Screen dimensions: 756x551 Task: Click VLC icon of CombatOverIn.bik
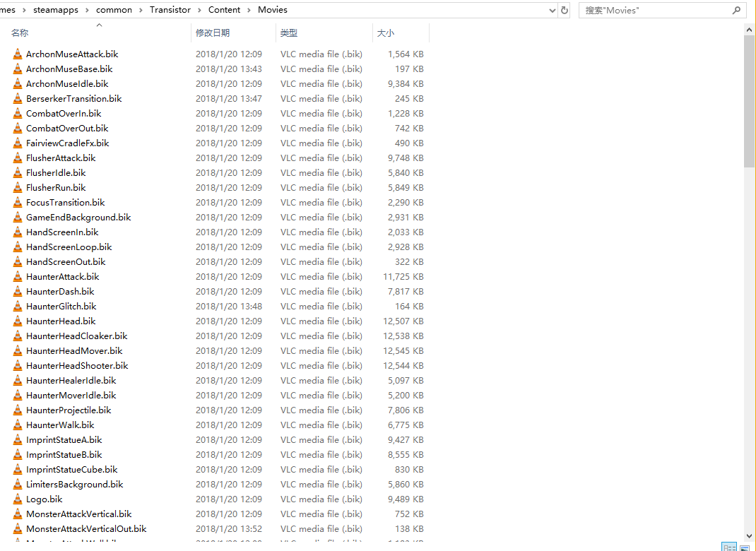[x=18, y=113]
